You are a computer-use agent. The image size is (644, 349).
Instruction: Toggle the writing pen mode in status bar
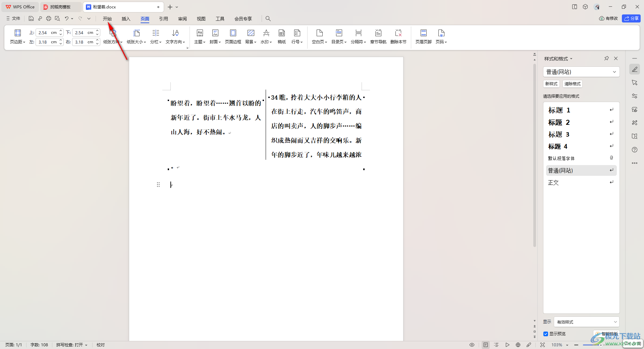[x=529, y=345]
